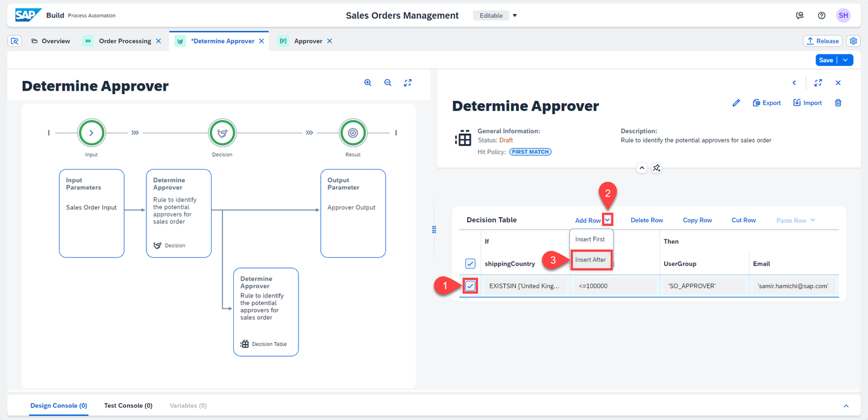Click the green Decision node circle
The image size is (868, 420).
tap(222, 133)
